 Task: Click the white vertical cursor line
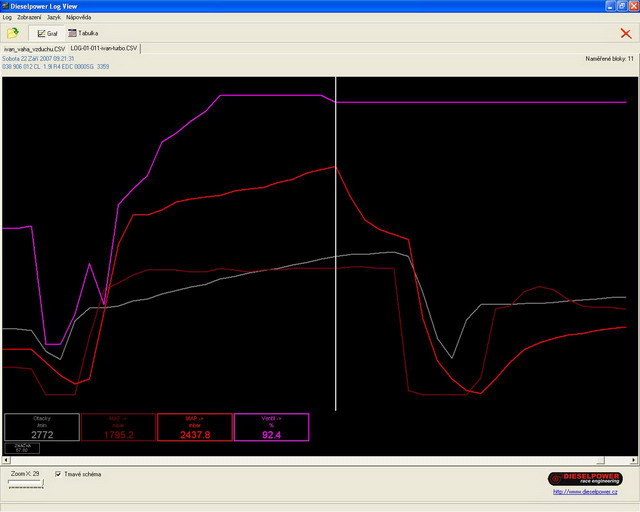pos(336,243)
